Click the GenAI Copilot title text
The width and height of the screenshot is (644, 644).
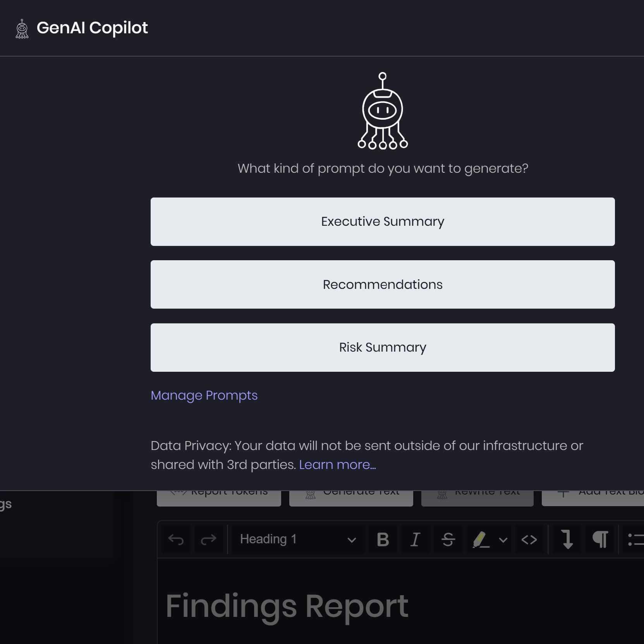pyautogui.click(x=92, y=28)
